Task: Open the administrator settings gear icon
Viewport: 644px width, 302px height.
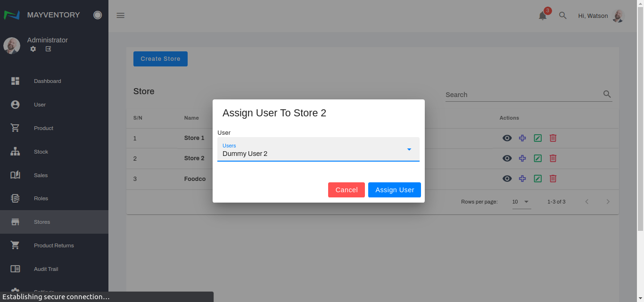Action: click(33, 49)
